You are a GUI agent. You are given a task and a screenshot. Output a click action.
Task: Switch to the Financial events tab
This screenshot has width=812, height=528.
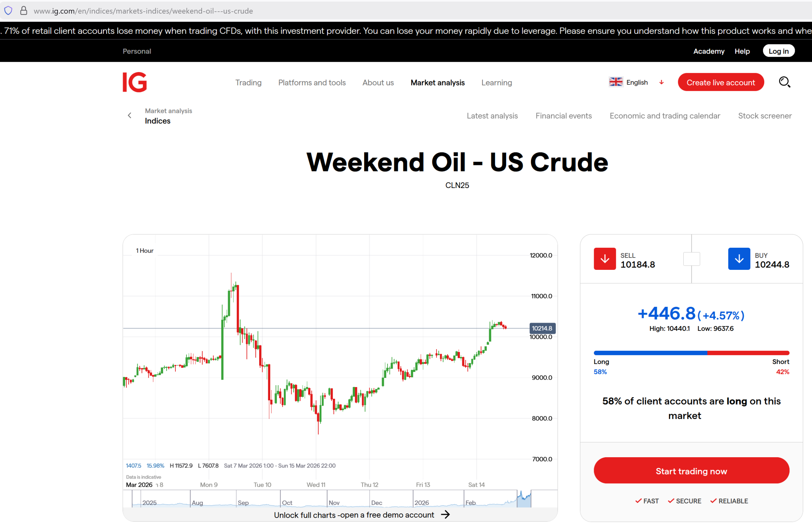pyautogui.click(x=563, y=116)
